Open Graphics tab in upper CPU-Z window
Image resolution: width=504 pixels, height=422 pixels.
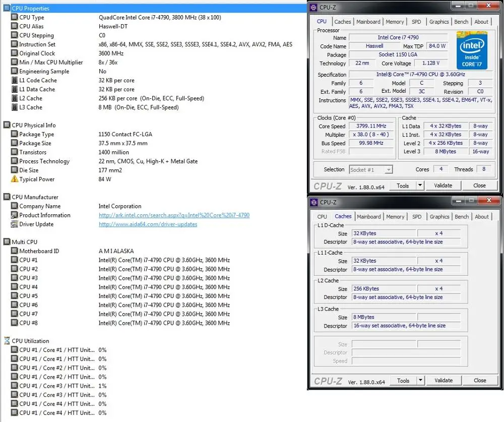coord(439,22)
